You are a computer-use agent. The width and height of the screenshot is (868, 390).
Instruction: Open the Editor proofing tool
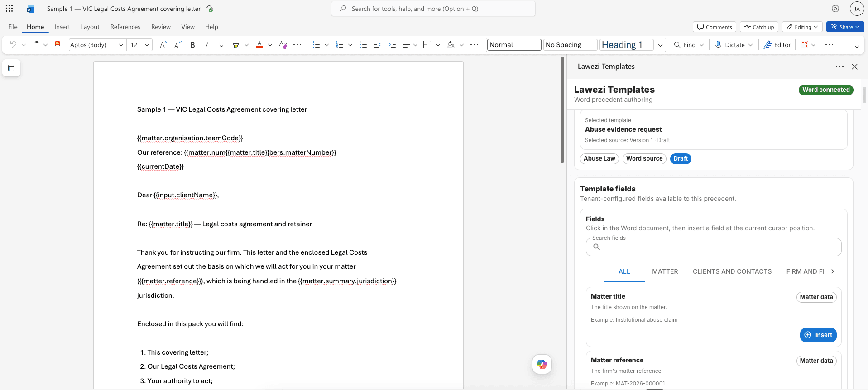pos(777,45)
